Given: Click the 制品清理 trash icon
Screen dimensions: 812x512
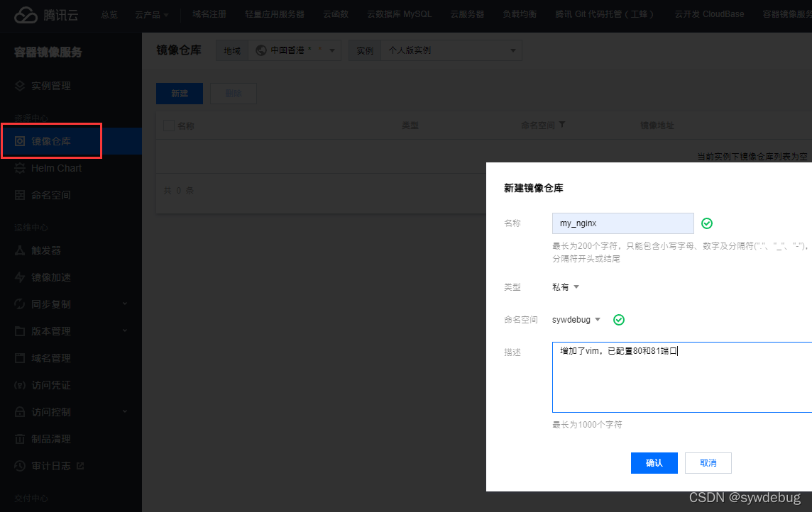Looking at the screenshot, I should pyautogui.click(x=20, y=438).
